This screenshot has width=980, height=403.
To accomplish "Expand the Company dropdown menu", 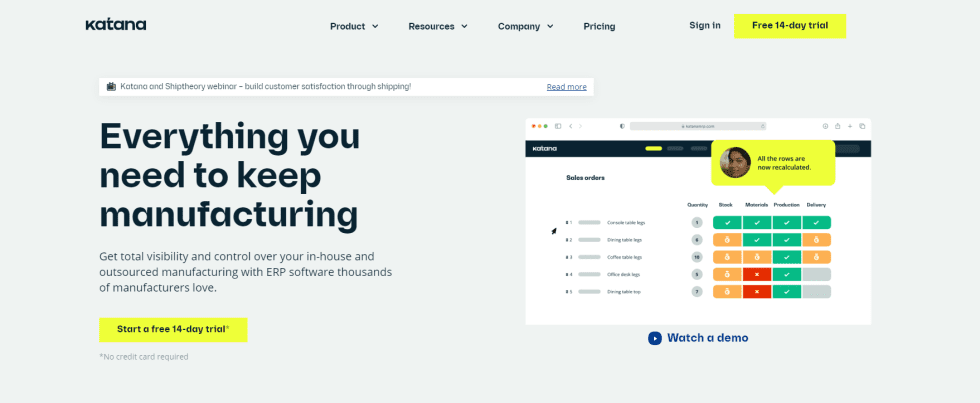I will click(526, 26).
